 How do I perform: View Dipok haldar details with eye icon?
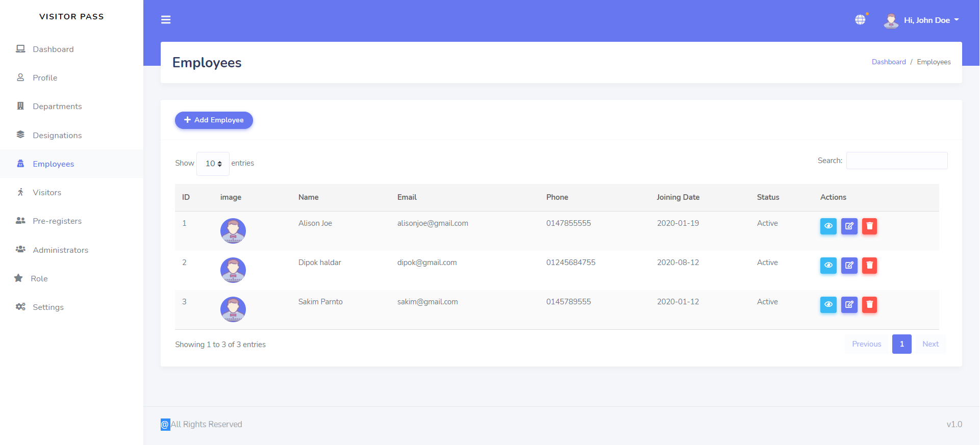(828, 265)
